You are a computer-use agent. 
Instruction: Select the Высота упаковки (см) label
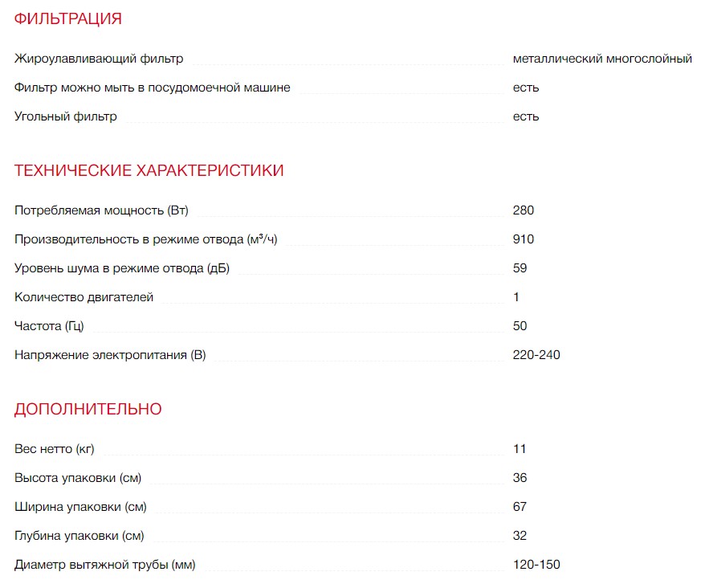tap(78, 478)
